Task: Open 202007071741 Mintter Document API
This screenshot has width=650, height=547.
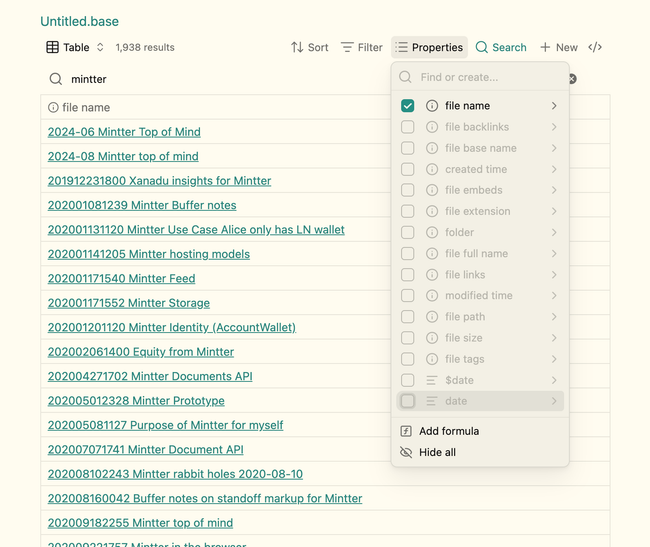Action: 146,450
